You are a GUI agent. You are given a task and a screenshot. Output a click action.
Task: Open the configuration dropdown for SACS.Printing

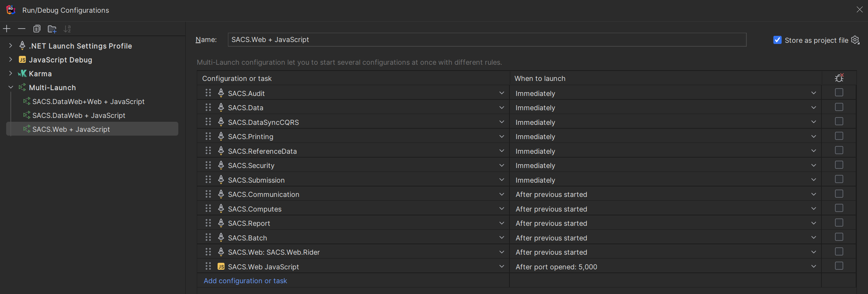click(x=502, y=136)
